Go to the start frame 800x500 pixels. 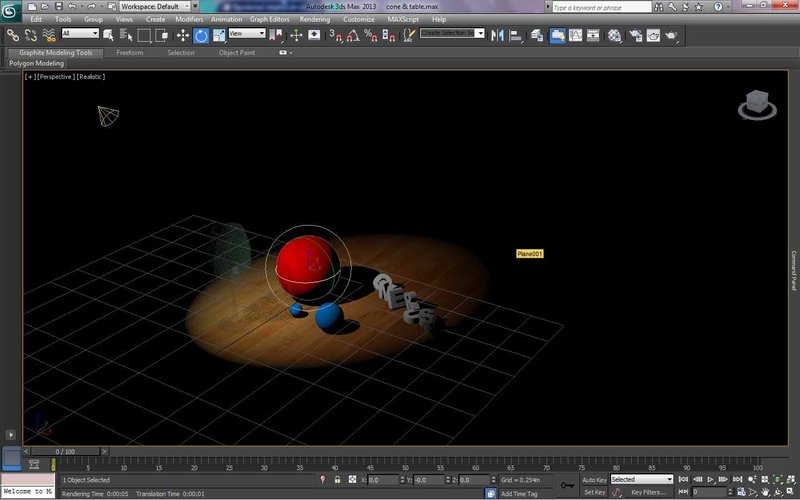[x=683, y=480]
